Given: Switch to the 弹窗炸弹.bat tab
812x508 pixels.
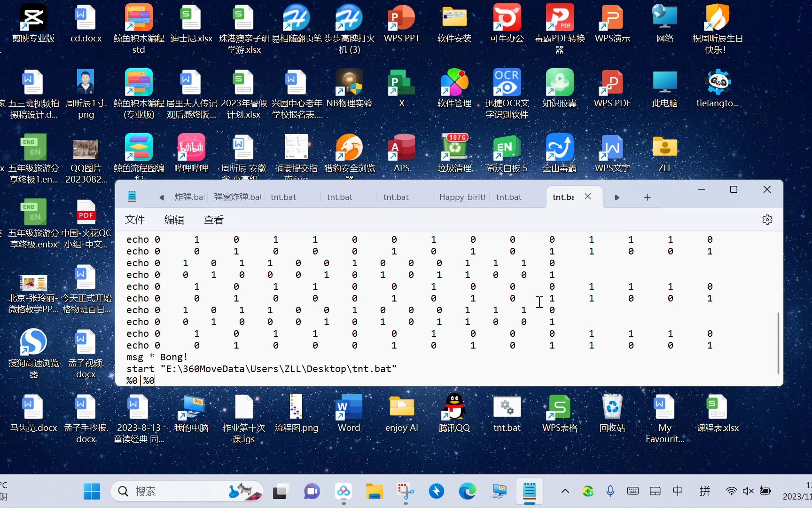Looking at the screenshot, I should (237, 197).
